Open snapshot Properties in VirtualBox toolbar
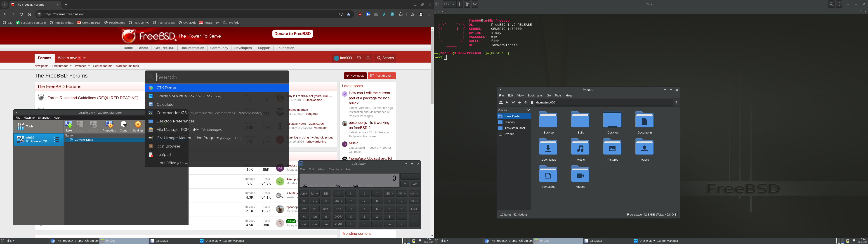Viewport: 868px width, 244px height. 109,126
